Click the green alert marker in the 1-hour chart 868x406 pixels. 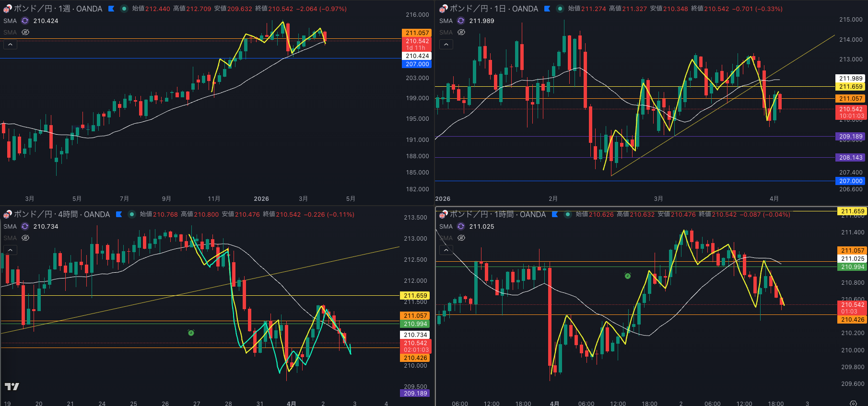pyautogui.click(x=627, y=276)
